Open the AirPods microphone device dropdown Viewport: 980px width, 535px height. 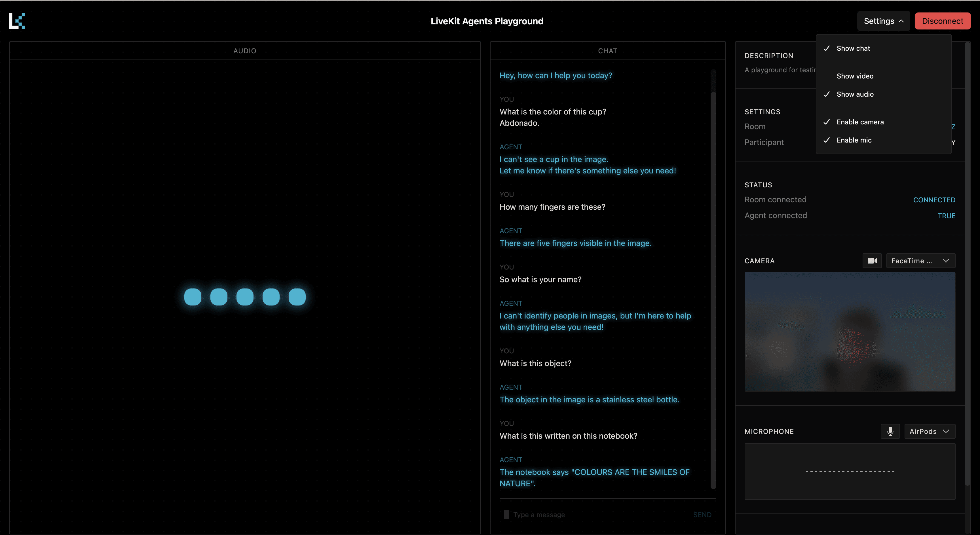tap(930, 431)
